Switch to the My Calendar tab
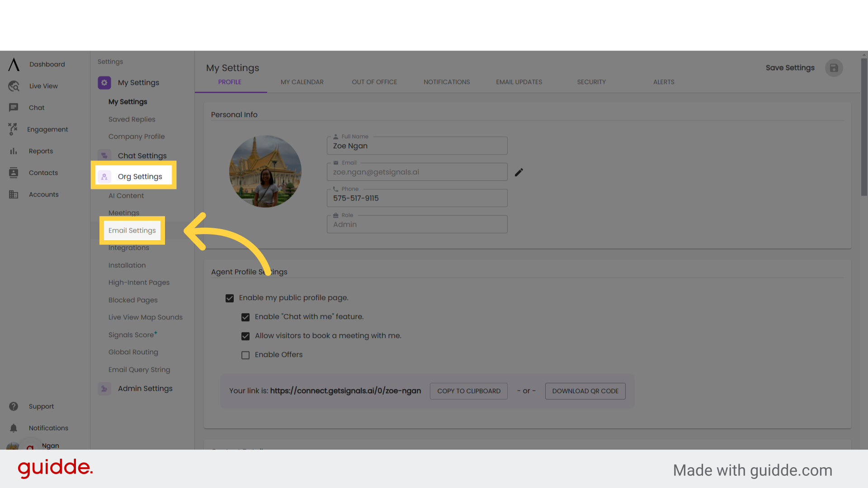Viewport: 868px width, 488px height. click(x=302, y=82)
